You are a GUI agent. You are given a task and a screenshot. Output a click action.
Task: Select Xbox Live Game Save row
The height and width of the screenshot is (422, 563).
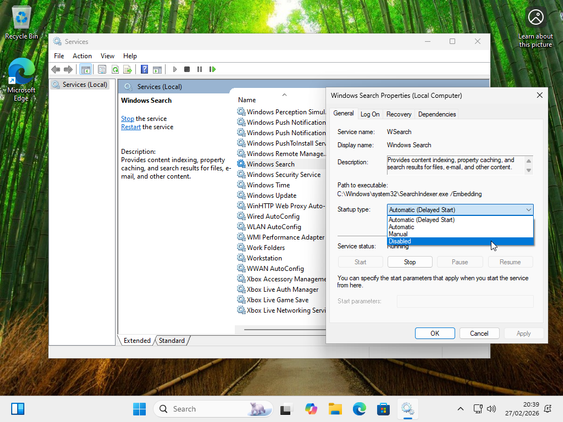[281, 300]
